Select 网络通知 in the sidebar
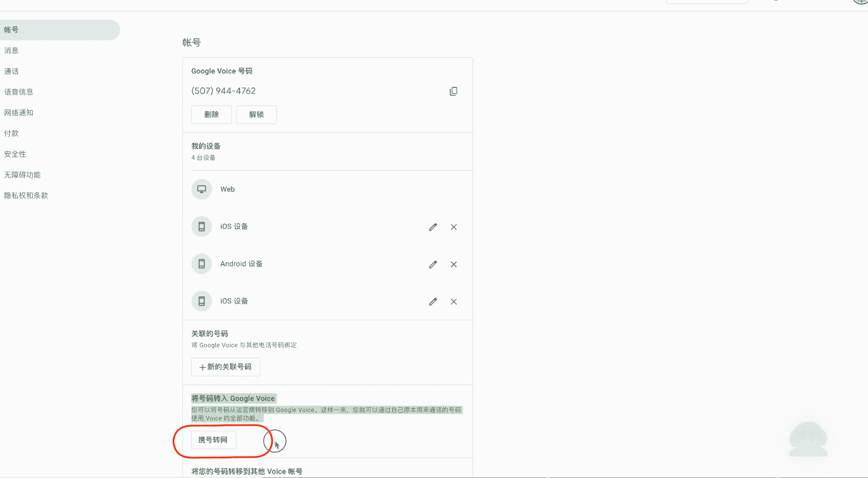The width and height of the screenshot is (868, 478). tap(19, 112)
